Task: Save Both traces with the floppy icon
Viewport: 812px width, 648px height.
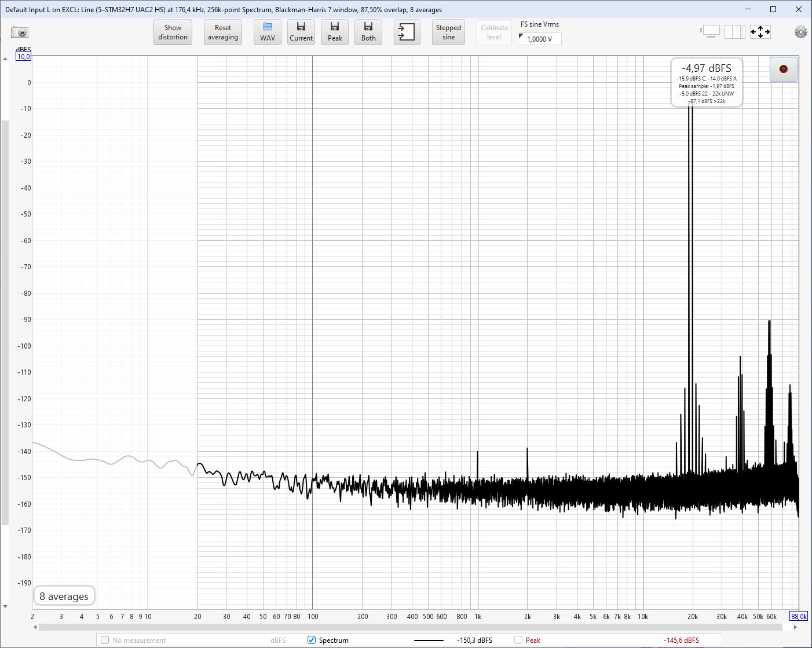Action: point(368,32)
